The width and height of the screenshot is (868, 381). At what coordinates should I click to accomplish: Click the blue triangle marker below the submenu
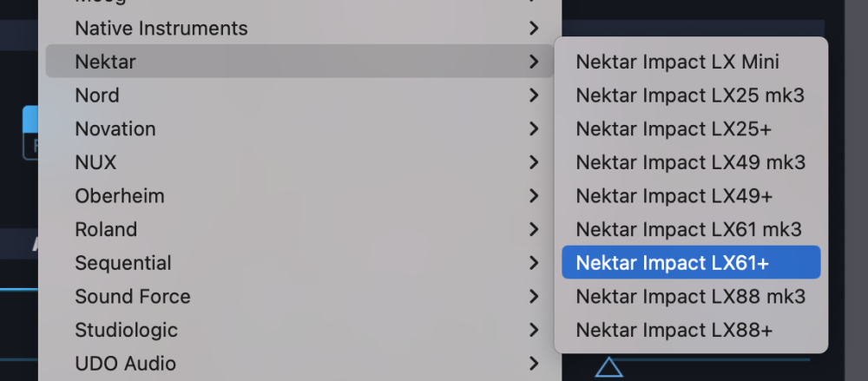[x=609, y=368]
